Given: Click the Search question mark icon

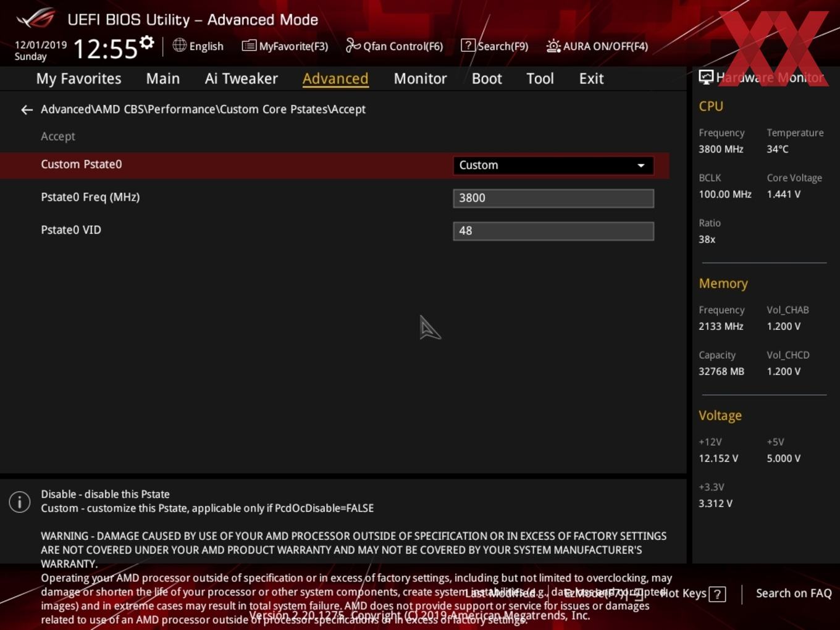Looking at the screenshot, I should click(468, 45).
